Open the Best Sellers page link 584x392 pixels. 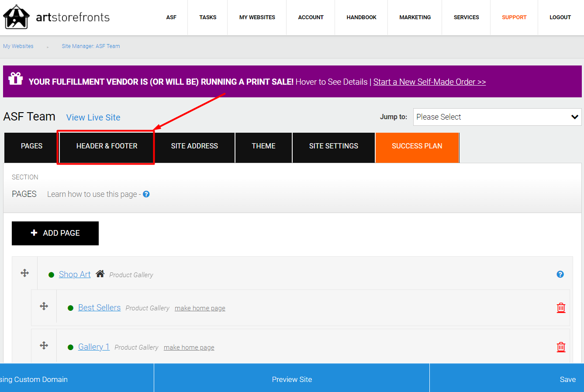coord(99,307)
